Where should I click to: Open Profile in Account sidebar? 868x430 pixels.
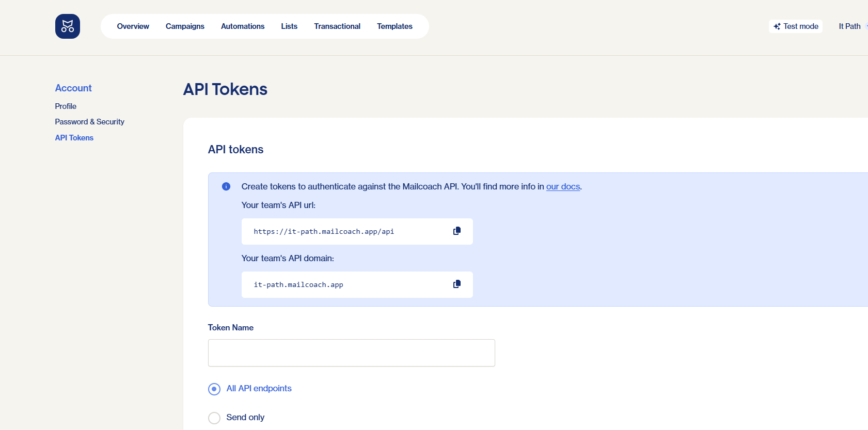(x=66, y=106)
